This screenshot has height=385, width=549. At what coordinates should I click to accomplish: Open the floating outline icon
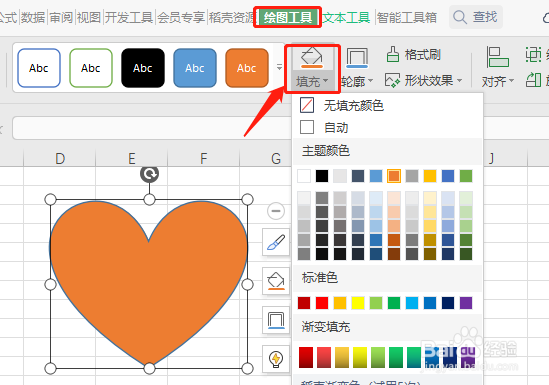(276, 320)
